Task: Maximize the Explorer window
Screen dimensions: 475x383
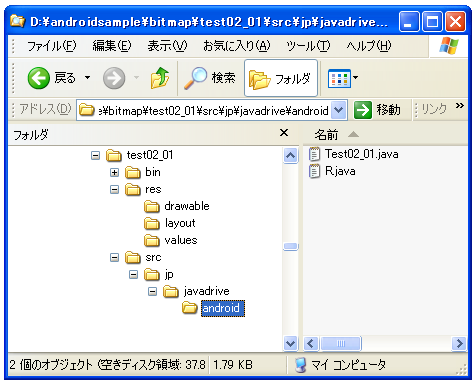Action: [x=432, y=22]
